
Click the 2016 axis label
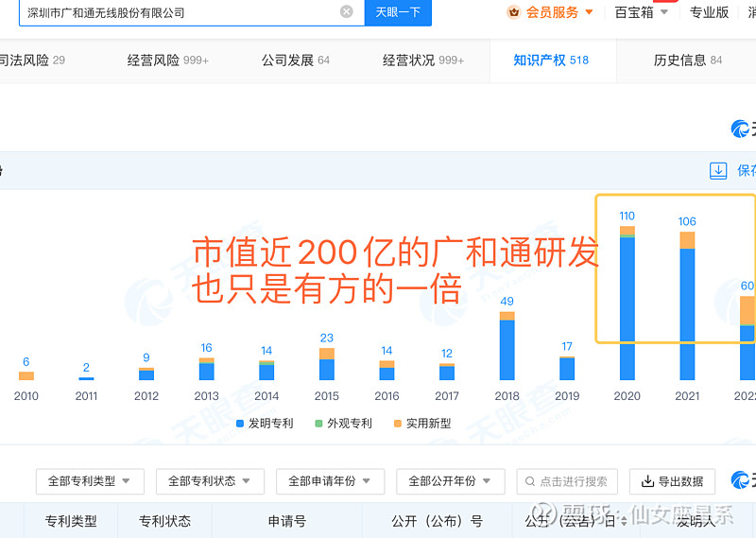click(387, 396)
